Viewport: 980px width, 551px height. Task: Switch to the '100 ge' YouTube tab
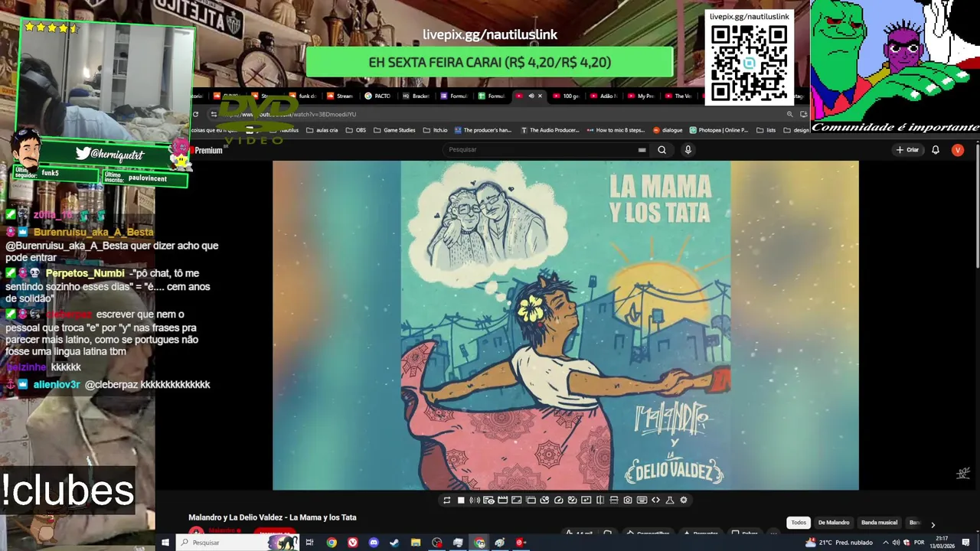click(x=567, y=96)
